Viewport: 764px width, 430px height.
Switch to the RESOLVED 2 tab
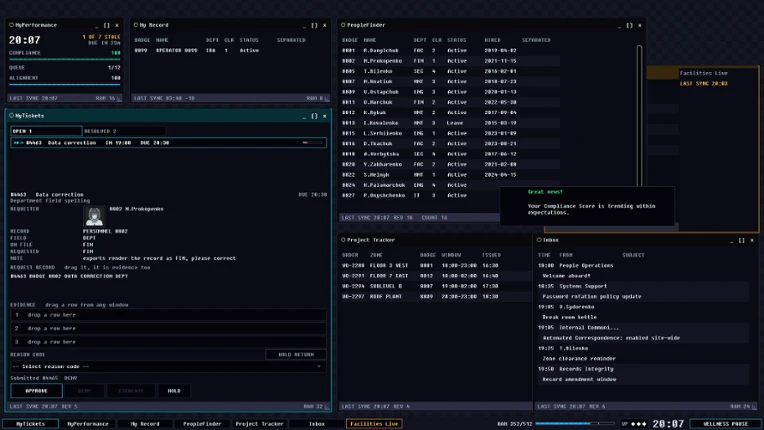coord(124,131)
